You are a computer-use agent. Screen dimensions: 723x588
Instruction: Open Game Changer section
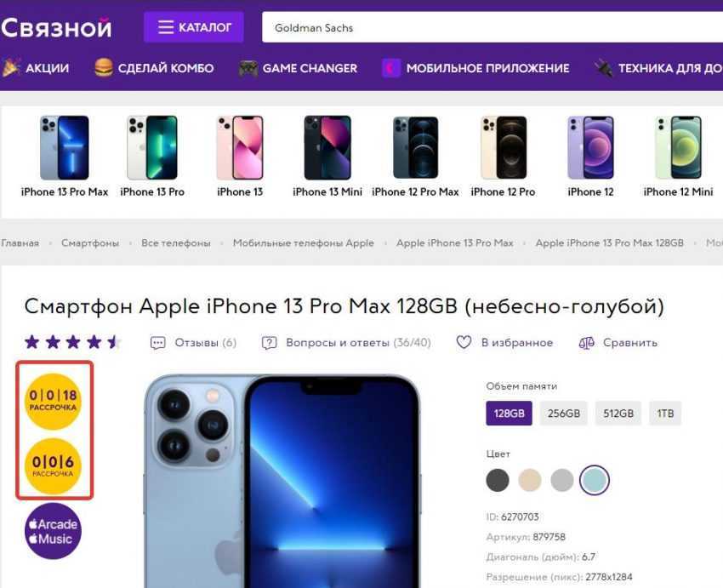[x=298, y=68]
